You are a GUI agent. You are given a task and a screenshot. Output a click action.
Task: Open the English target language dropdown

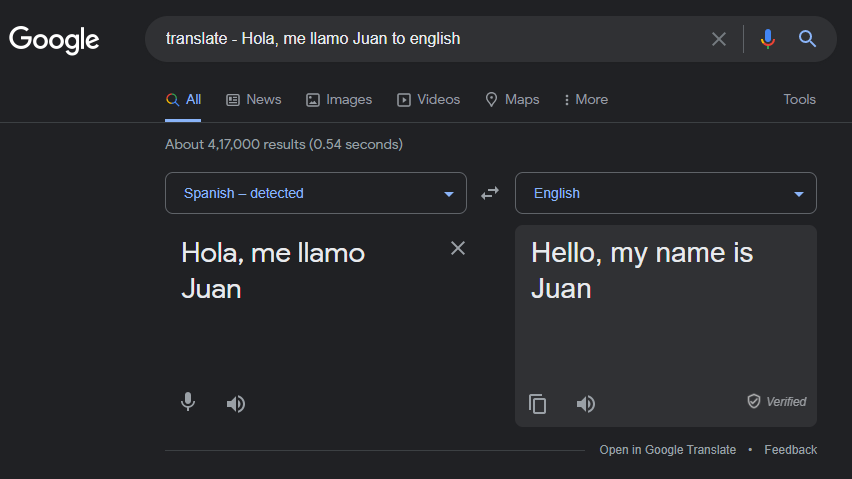(666, 193)
